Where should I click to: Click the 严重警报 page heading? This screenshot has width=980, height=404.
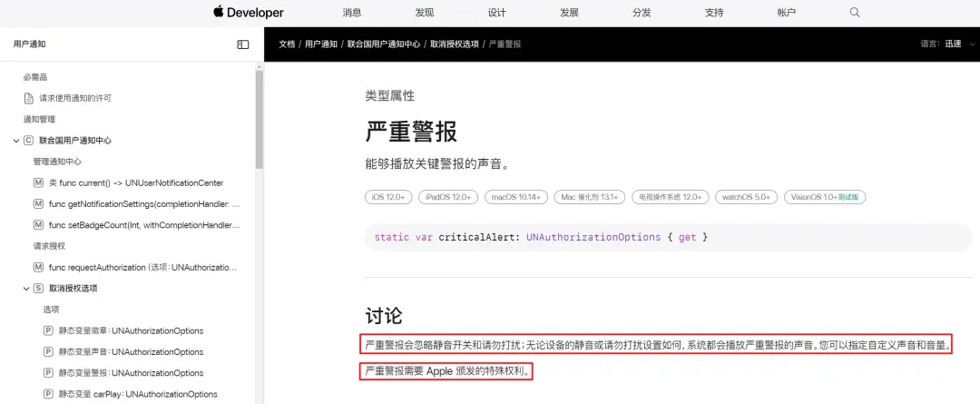(411, 132)
